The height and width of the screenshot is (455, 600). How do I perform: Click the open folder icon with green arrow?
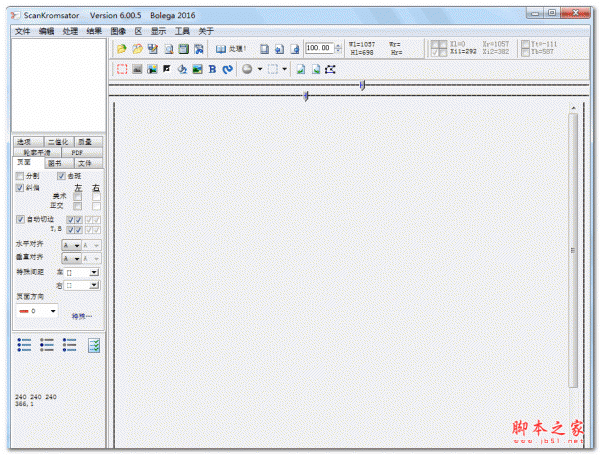coord(122,49)
